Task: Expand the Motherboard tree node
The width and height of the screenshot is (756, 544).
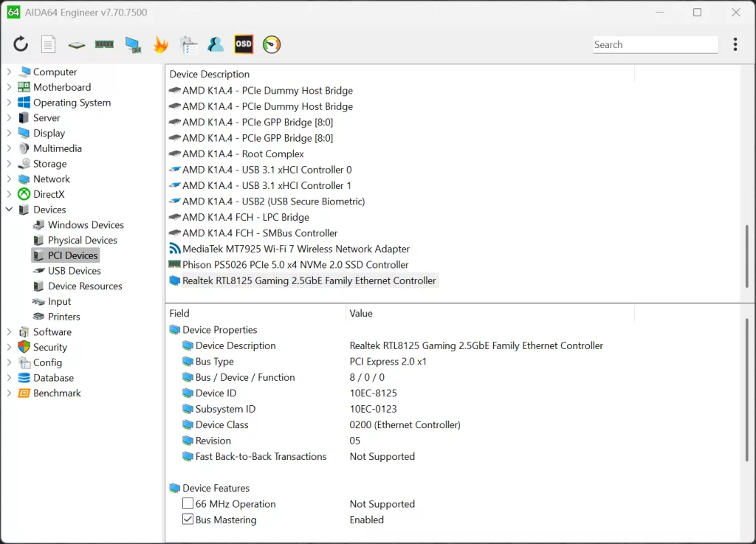Action: (9, 87)
